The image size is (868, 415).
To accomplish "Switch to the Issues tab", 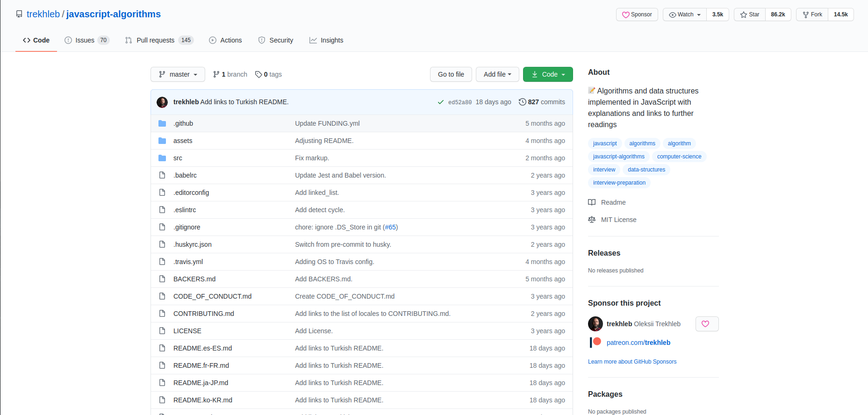I will (x=86, y=40).
